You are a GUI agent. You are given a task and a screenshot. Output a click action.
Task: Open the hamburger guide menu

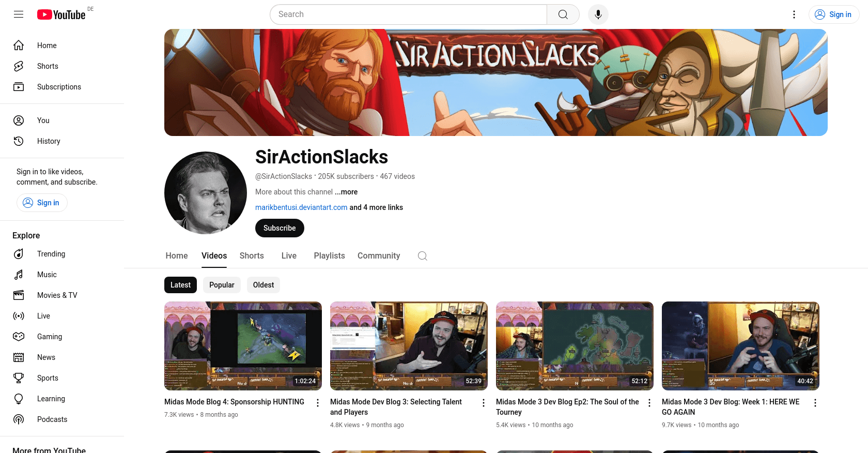[19, 14]
